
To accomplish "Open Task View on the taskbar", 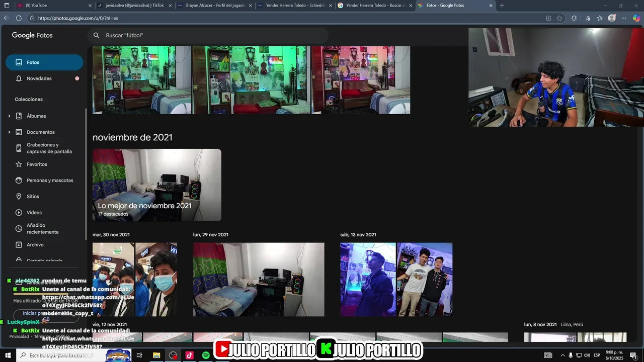I will (139, 355).
